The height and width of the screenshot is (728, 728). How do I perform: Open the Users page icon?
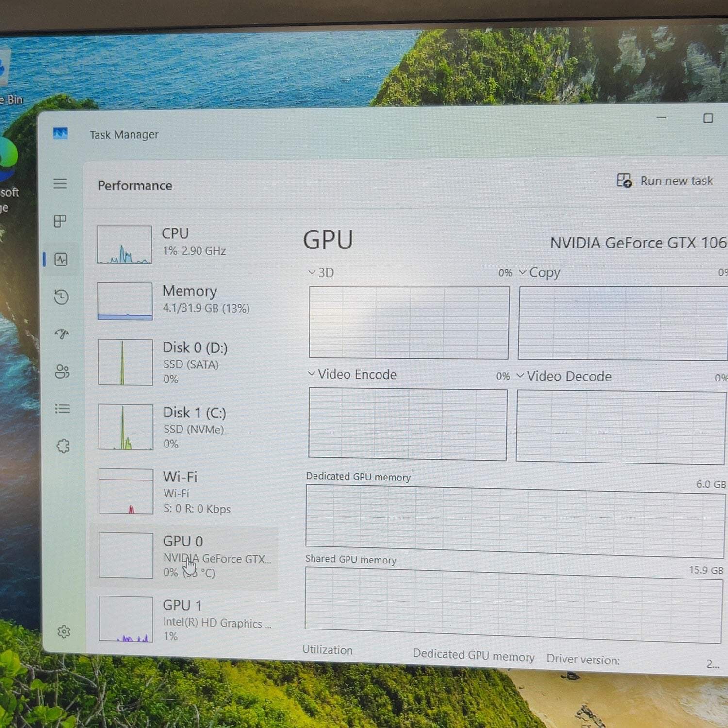(x=63, y=371)
